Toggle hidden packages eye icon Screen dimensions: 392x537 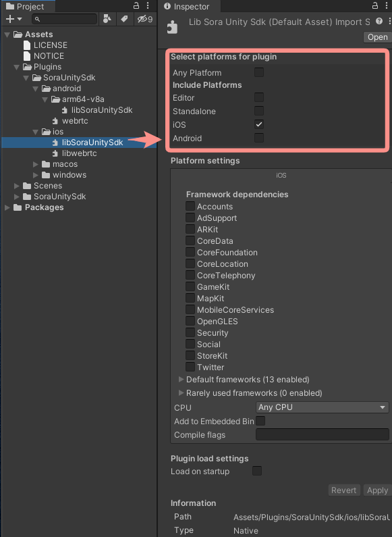click(145, 19)
